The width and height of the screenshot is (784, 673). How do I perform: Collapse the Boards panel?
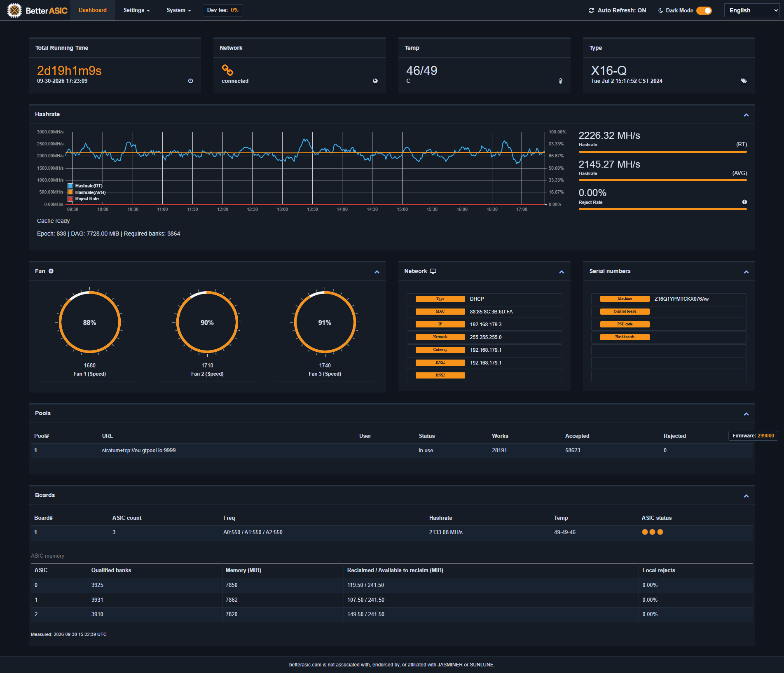pos(746,496)
